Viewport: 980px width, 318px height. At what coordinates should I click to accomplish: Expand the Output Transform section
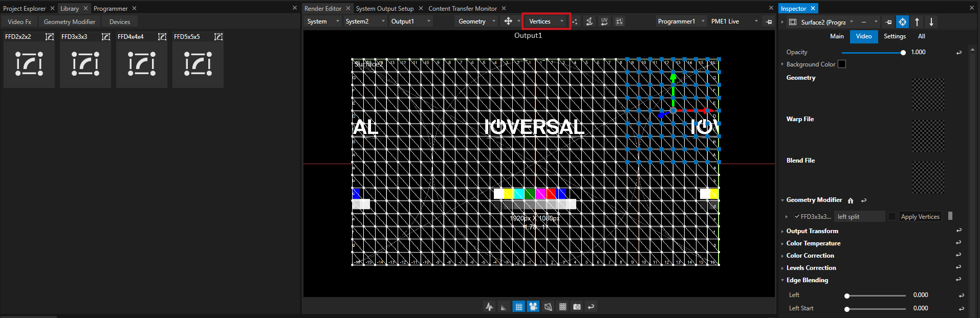(782, 231)
